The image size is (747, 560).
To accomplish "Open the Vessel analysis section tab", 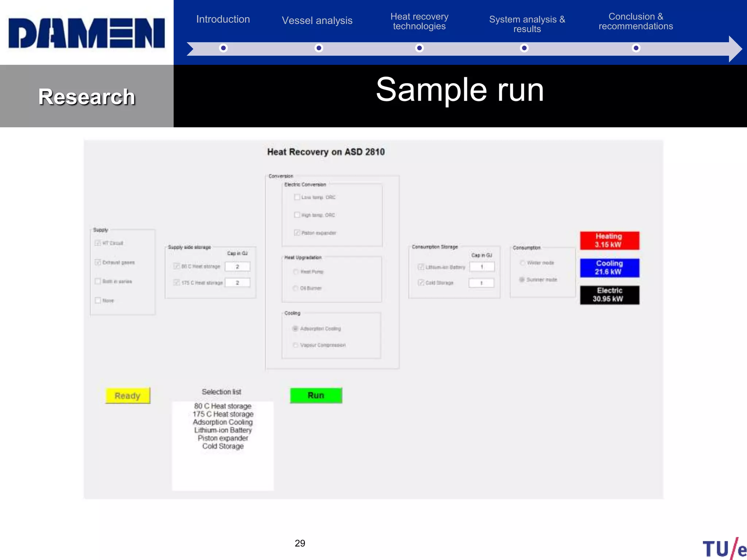I will point(317,21).
